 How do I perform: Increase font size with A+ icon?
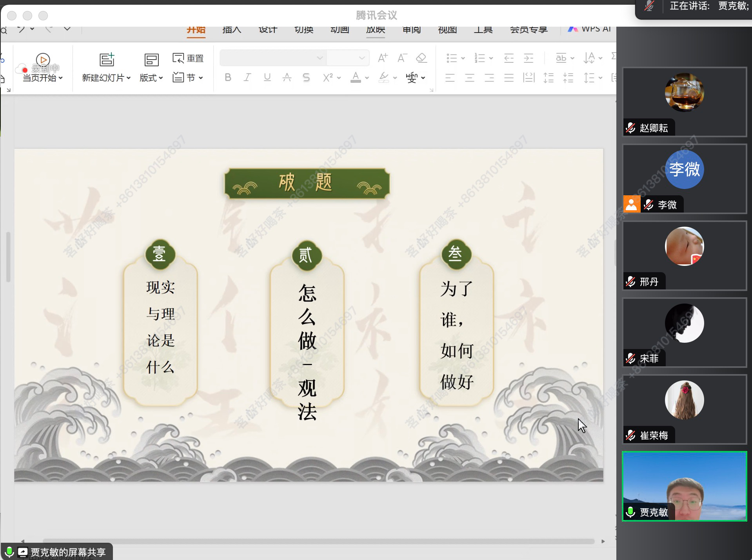(383, 58)
